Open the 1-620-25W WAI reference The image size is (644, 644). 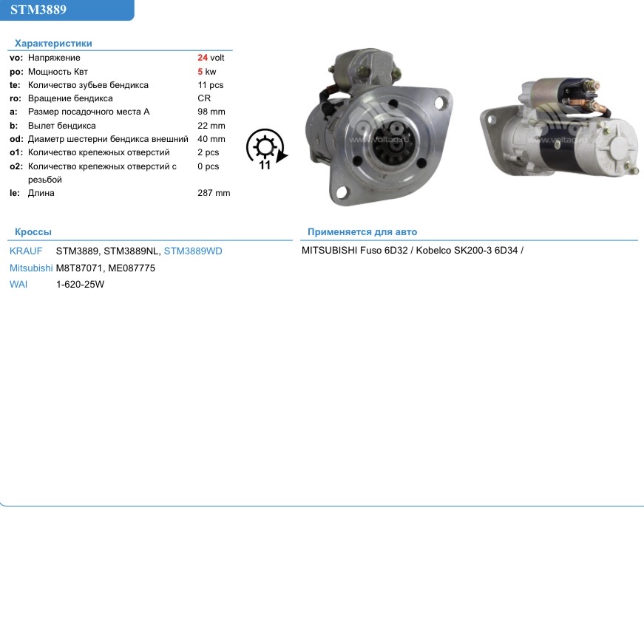(x=80, y=284)
